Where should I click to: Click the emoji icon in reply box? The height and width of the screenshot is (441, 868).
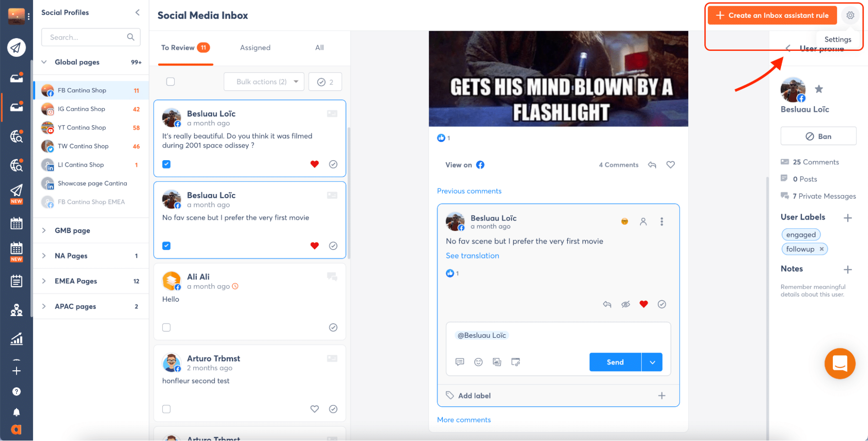pyautogui.click(x=479, y=362)
